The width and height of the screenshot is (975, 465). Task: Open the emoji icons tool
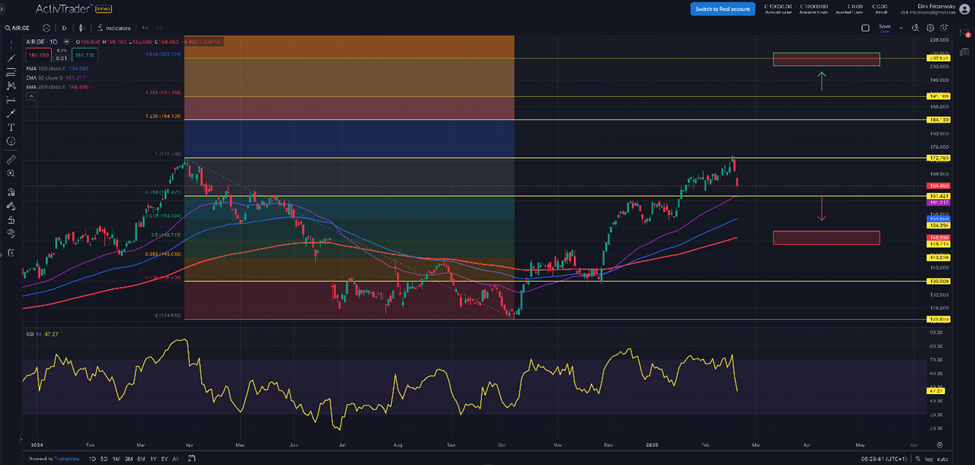pos(11,141)
